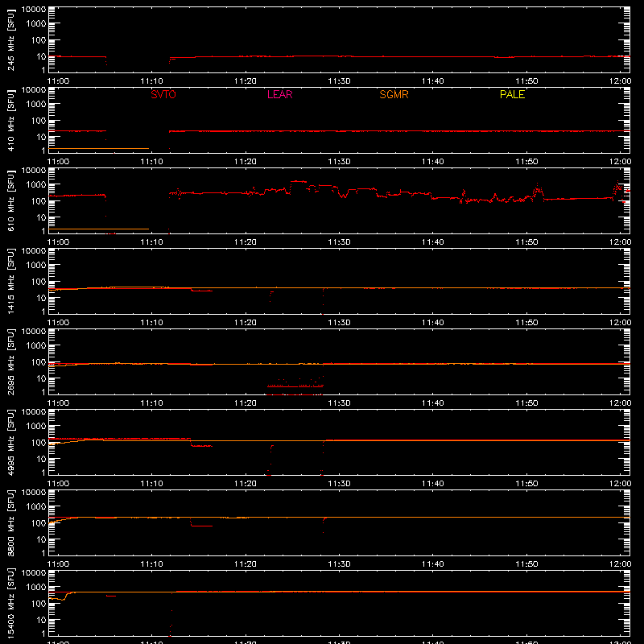Click the 100 tick label on 2695 MHz axis
644x644 pixels.
[x=39, y=362]
